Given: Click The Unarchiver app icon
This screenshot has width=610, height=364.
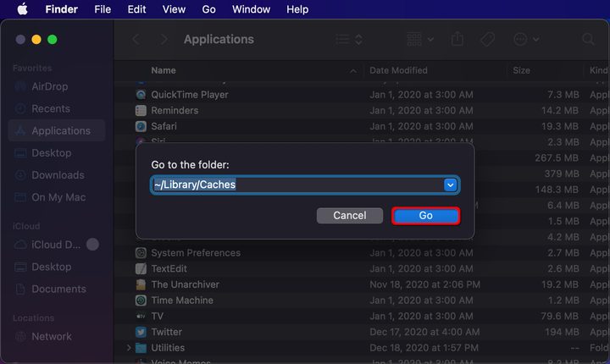Looking at the screenshot, I should (141, 284).
